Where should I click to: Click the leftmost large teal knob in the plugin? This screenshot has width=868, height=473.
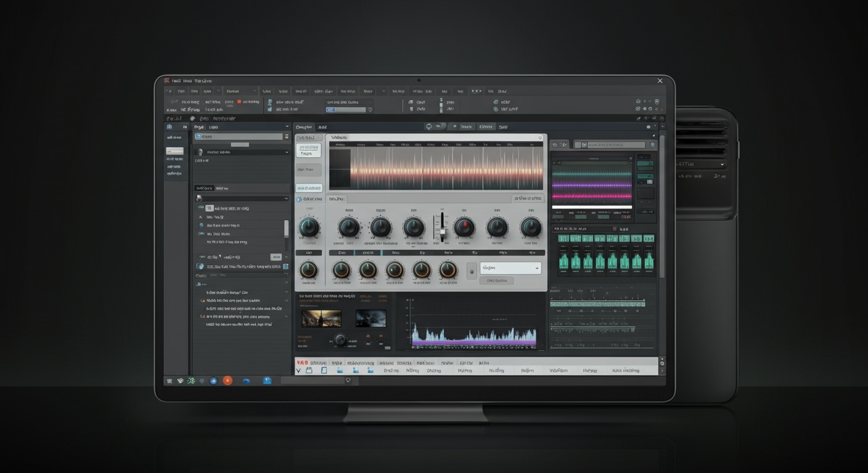pyautogui.click(x=309, y=228)
